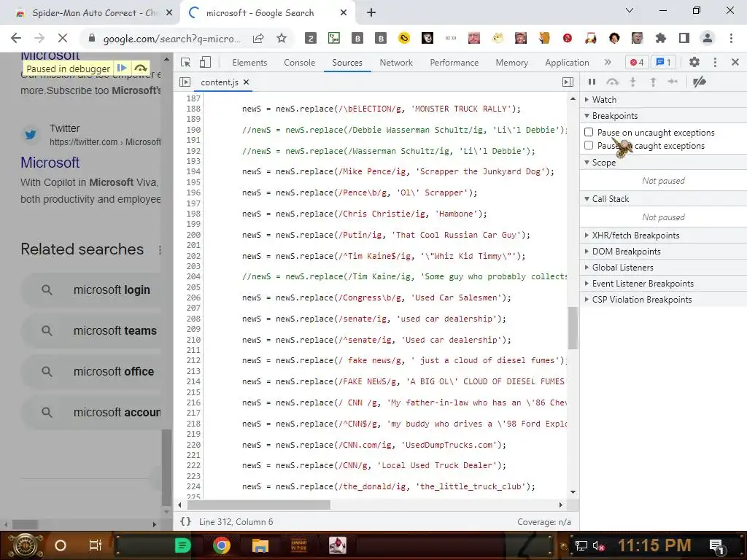Close the DevTools panel
This screenshot has height=560, width=747.
[x=735, y=63]
